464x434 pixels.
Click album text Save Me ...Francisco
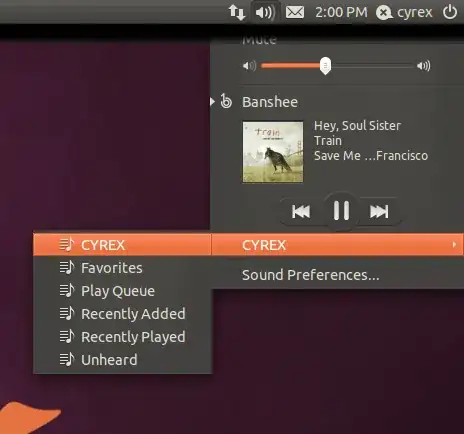click(x=371, y=156)
